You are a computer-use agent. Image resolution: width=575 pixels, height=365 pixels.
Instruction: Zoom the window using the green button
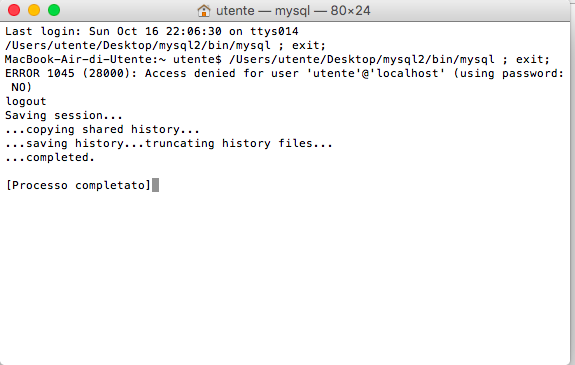[54, 10]
